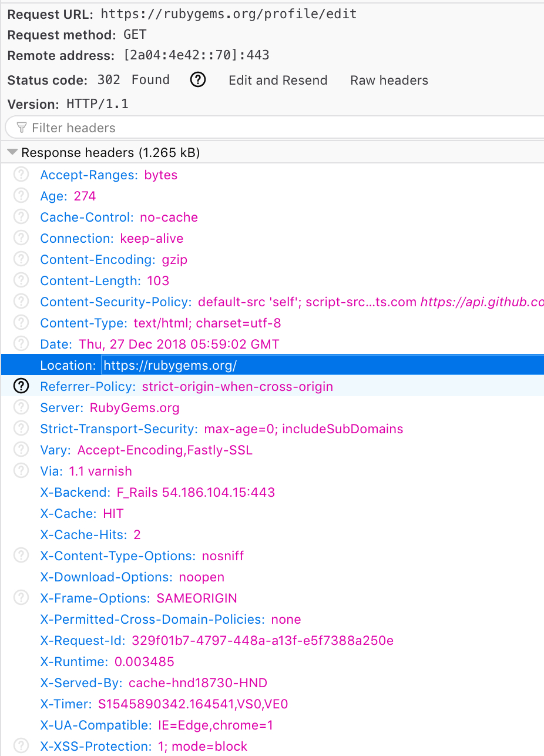
Task: Click help icon for Content-Length header
Action: pyautogui.click(x=21, y=280)
